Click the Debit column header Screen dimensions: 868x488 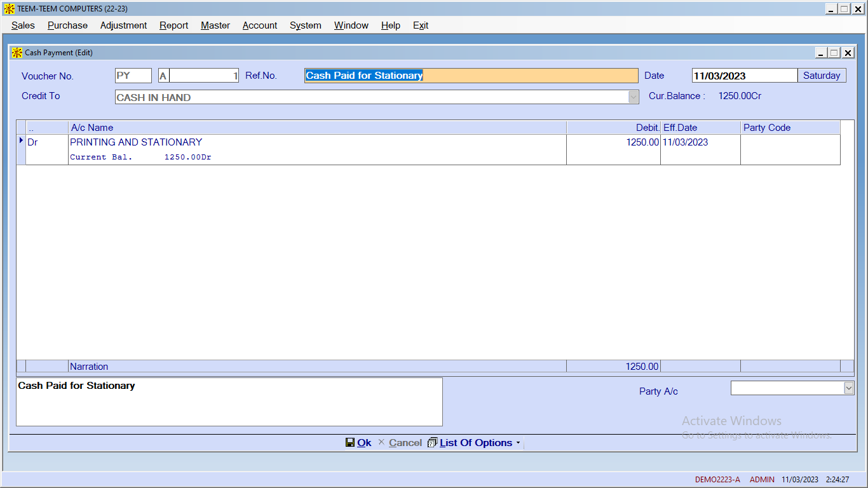click(613, 128)
